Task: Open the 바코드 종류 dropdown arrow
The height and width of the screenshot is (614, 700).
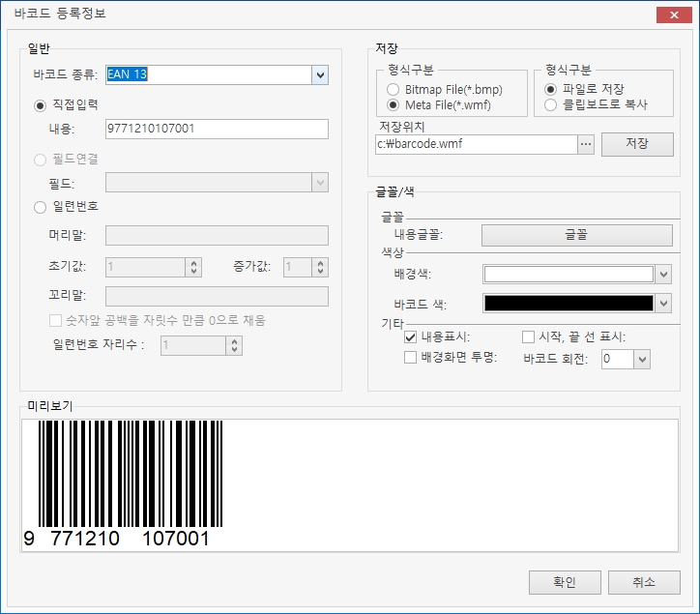Action: 320,75
